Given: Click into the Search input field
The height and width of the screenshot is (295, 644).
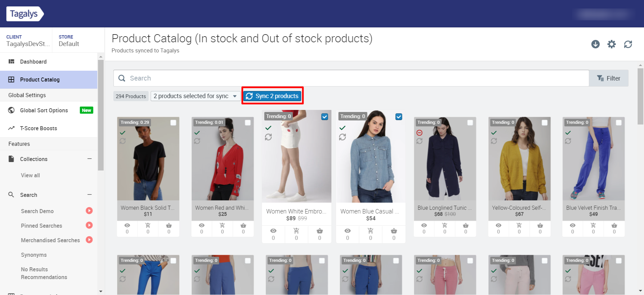Looking at the screenshot, I should (x=352, y=78).
